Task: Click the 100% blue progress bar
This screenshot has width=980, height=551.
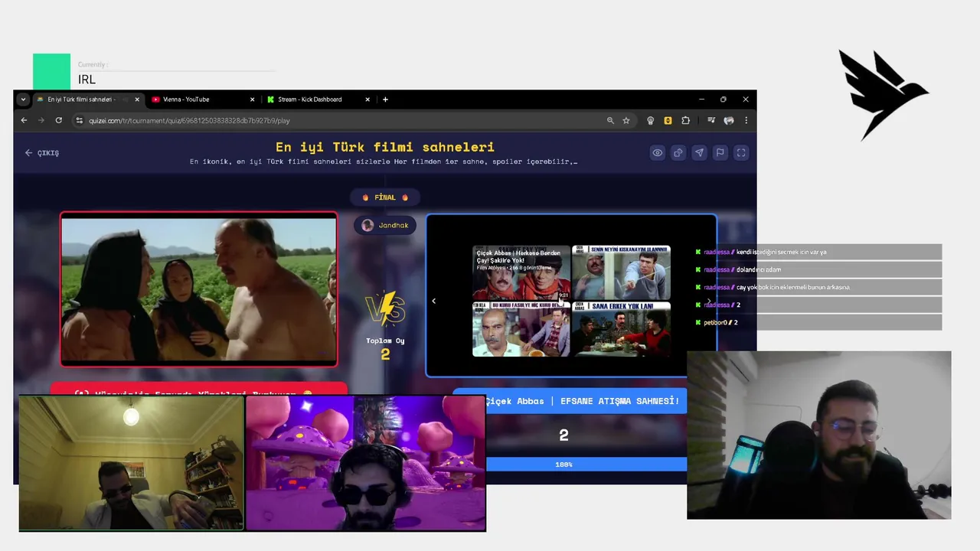Action: coord(586,465)
